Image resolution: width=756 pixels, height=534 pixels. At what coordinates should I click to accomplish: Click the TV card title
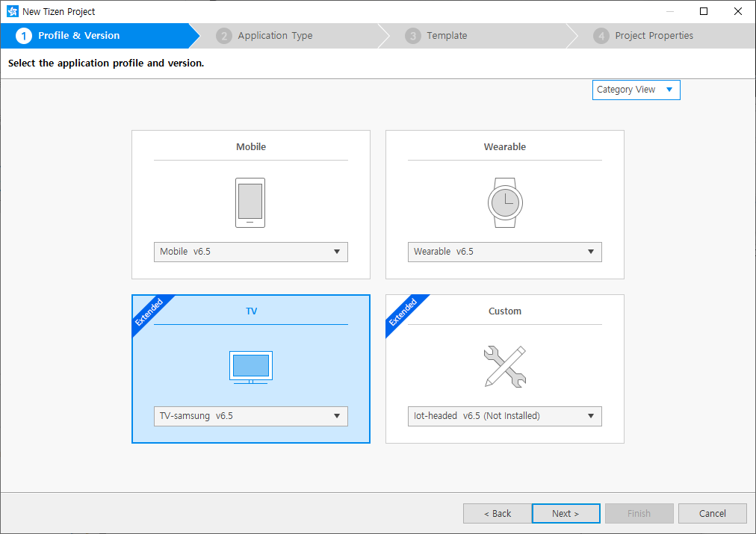pyautogui.click(x=251, y=311)
